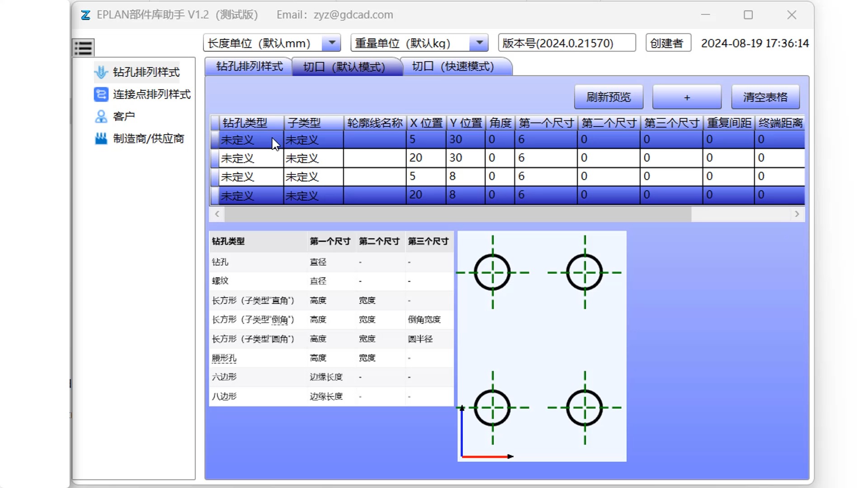This screenshot has height=488, width=868.
Task: Expand the 重量单位（默认kg）dropdown
Action: click(478, 43)
